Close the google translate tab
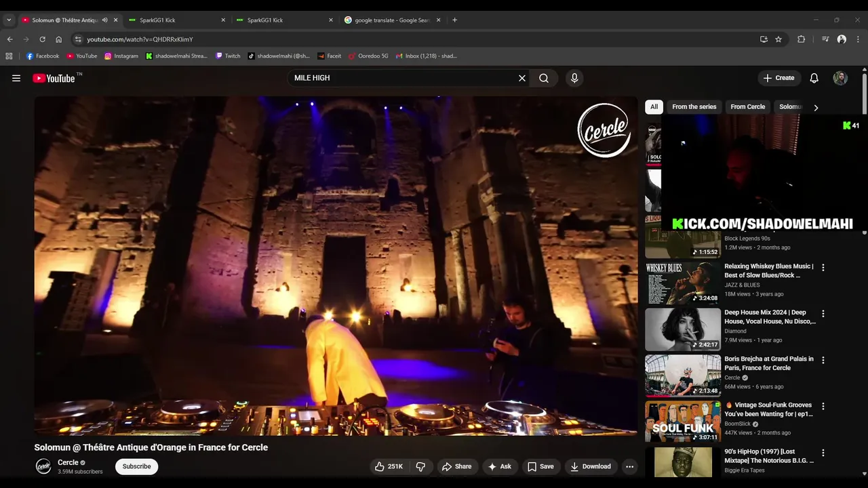 438,20
